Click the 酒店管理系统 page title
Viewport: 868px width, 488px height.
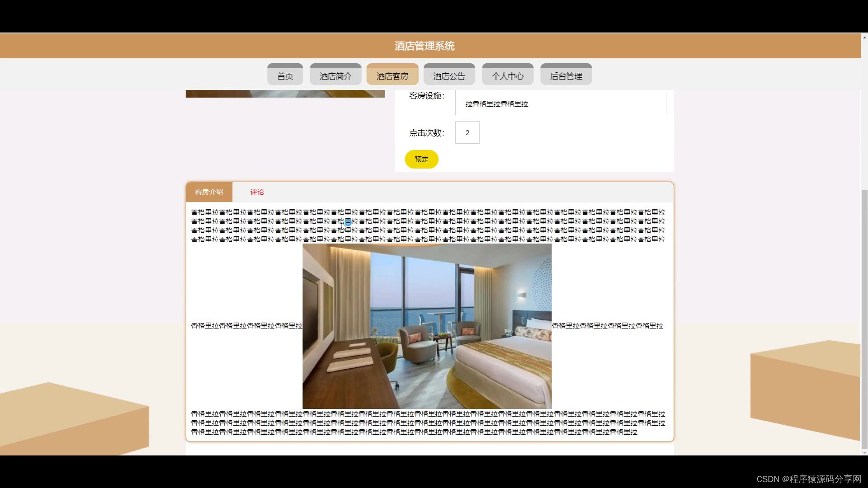pos(424,46)
